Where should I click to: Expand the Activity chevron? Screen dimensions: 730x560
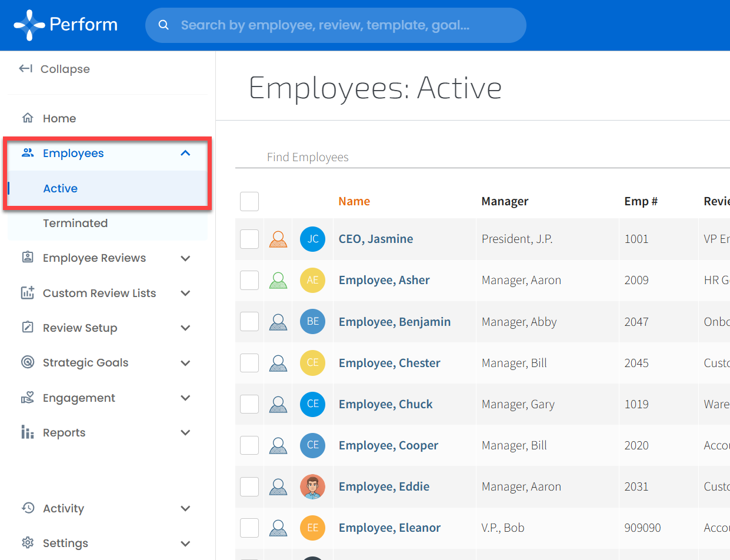coord(185,508)
